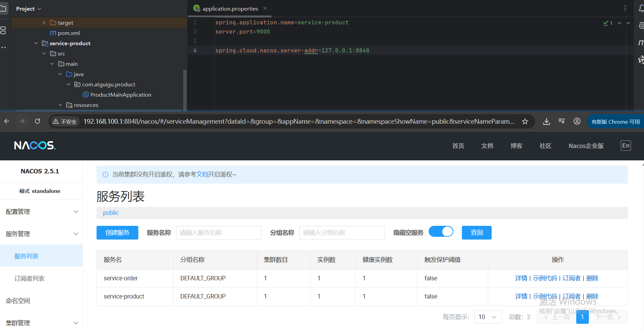
Task: Click the browser back arrow
Action: click(7, 121)
